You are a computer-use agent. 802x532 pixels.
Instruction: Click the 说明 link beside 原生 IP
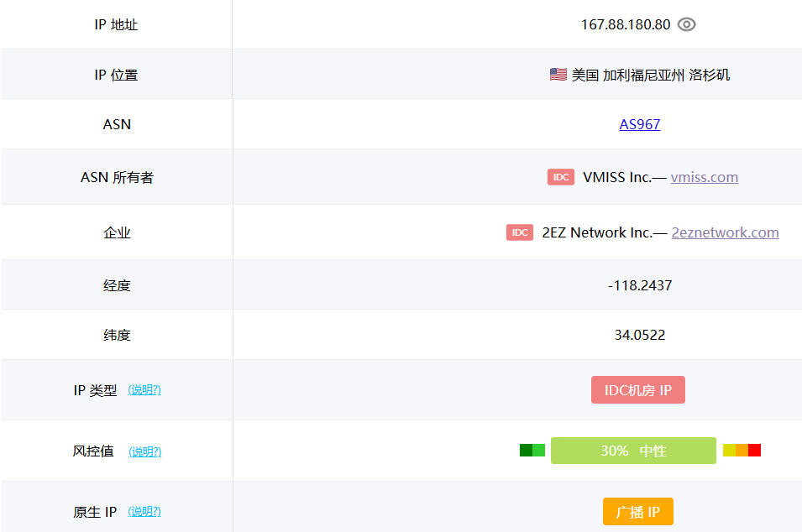pos(144,512)
